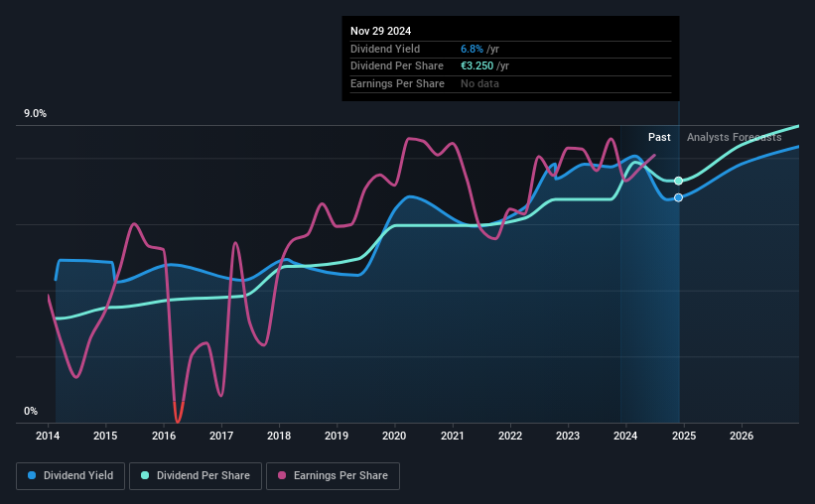Click the tooltip 'Dividend Per Share' row label
This screenshot has width=815, height=504.
click(397, 66)
